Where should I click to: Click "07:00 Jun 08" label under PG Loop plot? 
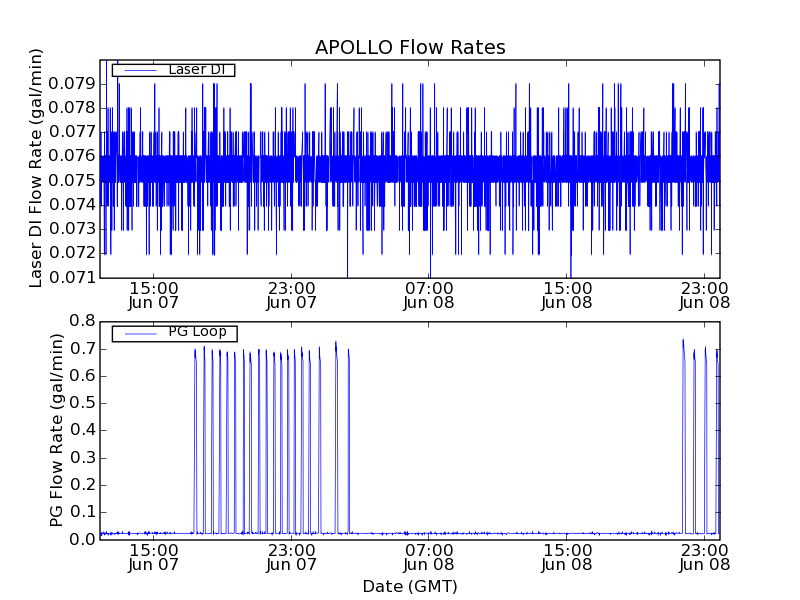tap(429, 557)
